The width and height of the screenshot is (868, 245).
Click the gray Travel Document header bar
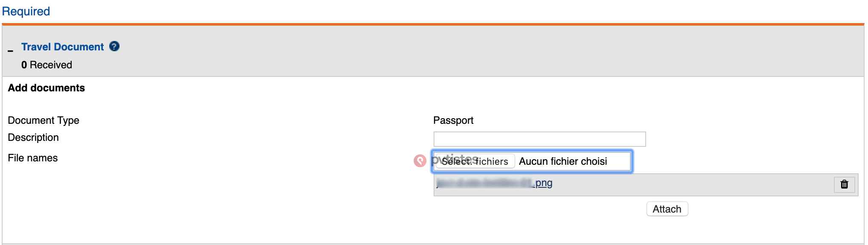pos(433,51)
